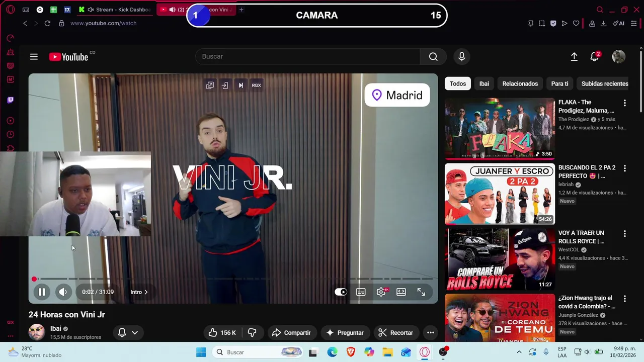Screen dimensions: 644x362
Task: Open options menu for Zion Hwang video
Action: [625, 299]
